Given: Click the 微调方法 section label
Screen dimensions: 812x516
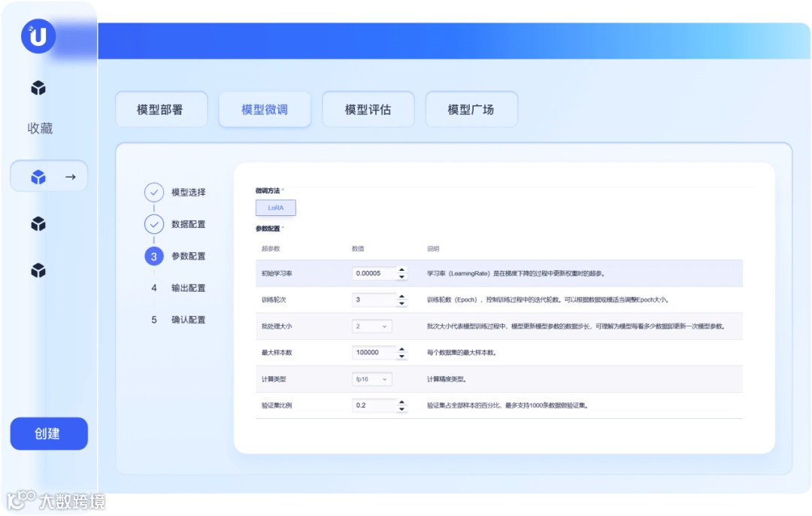Looking at the screenshot, I should coord(268,190).
